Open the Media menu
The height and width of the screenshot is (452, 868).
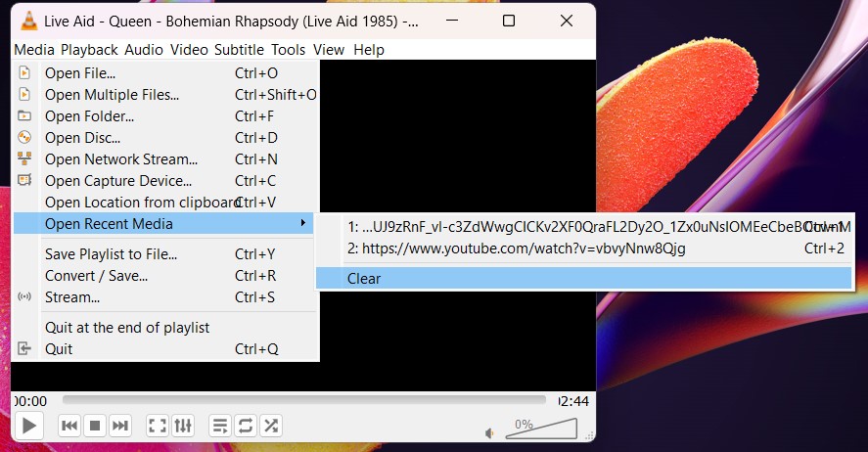[34, 50]
